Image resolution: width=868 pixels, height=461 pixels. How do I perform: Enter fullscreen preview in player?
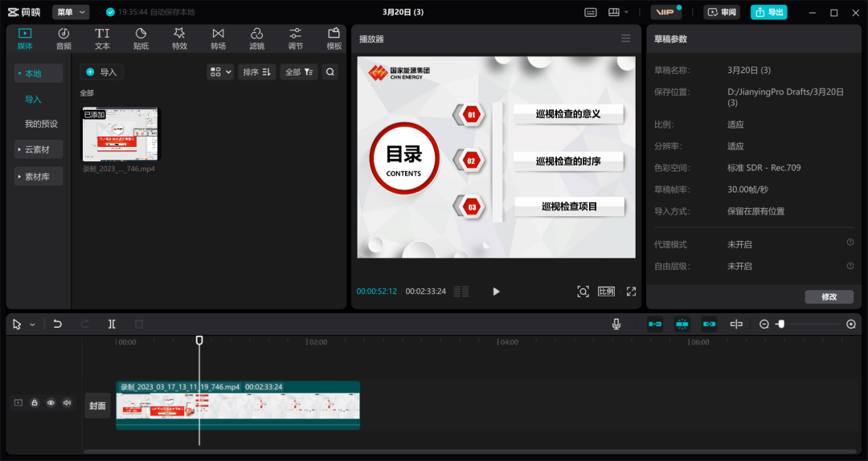631,292
